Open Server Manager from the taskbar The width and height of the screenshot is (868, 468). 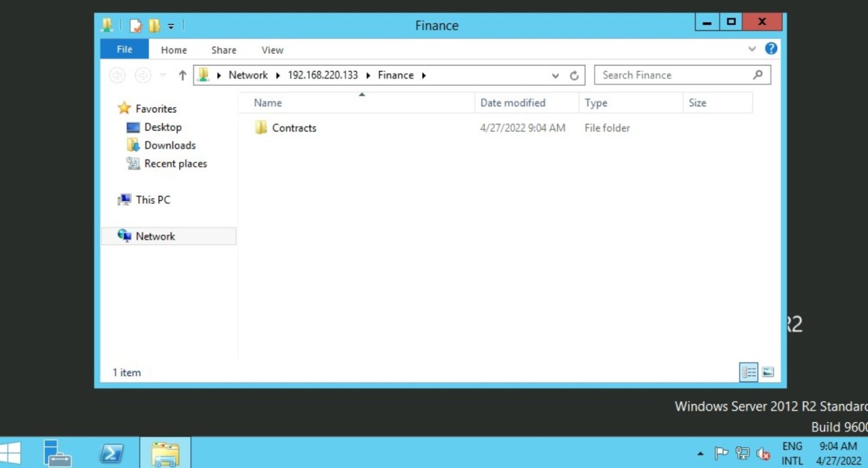[57, 453]
